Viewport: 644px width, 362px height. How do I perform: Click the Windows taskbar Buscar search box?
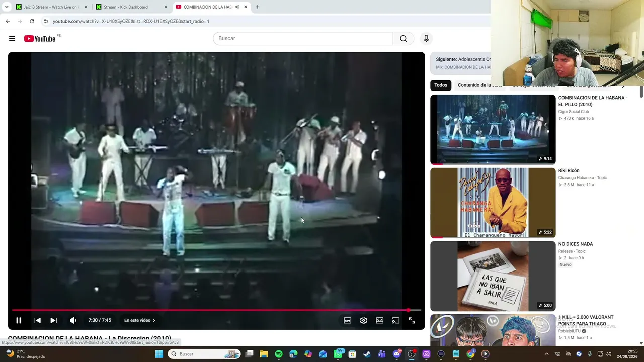[205, 354]
